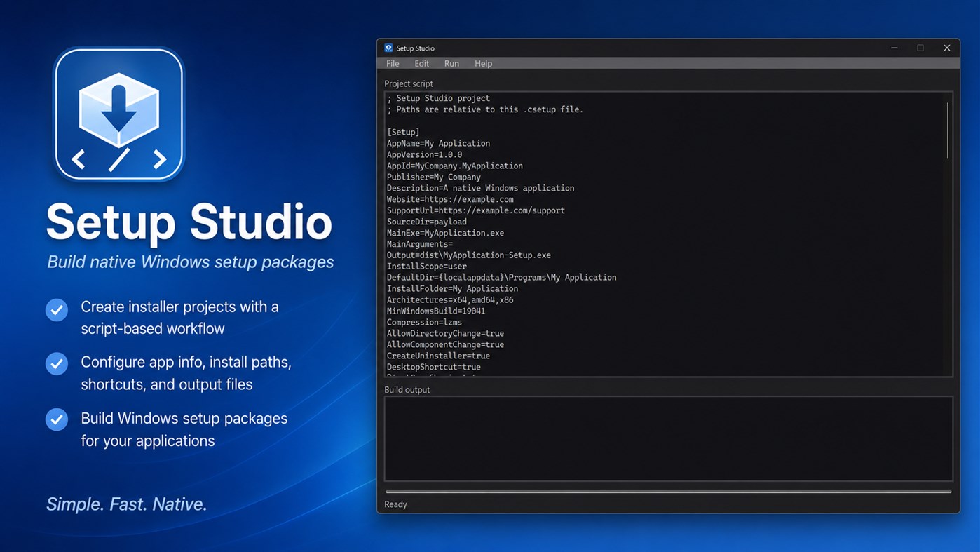Open the Edit menu
980x552 pixels.
point(421,63)
